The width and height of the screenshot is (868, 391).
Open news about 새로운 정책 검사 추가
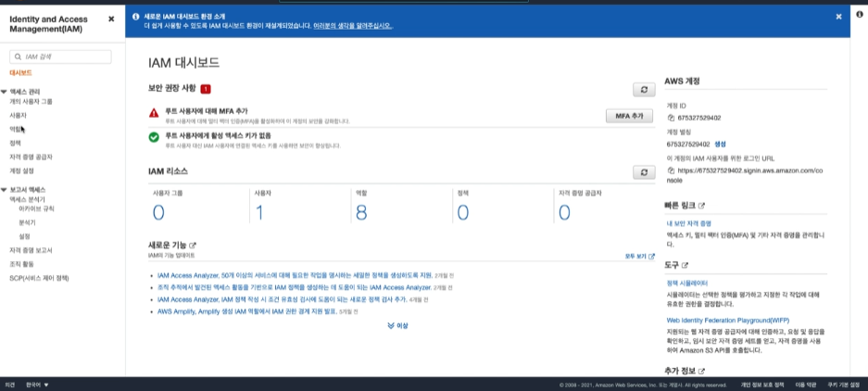283,299
